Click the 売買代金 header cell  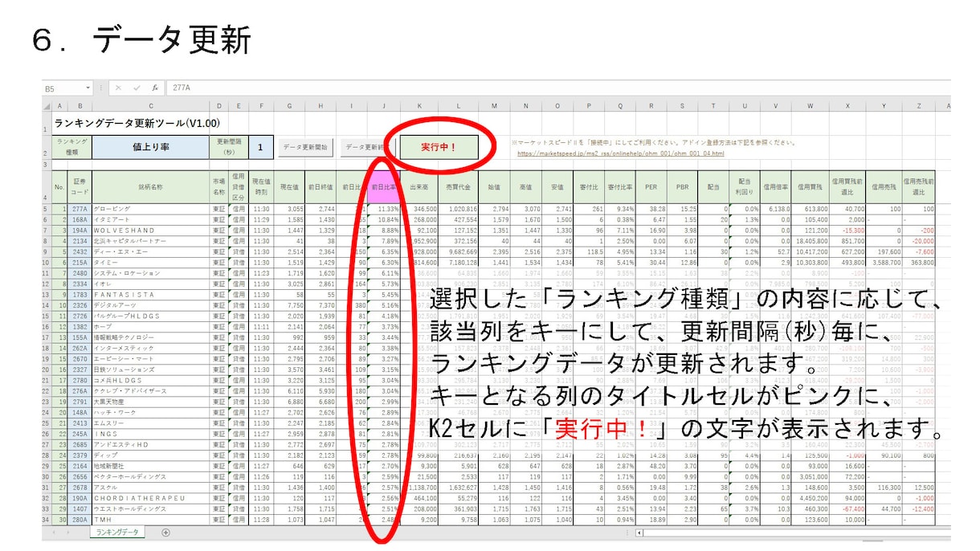[x=457, y=186]
